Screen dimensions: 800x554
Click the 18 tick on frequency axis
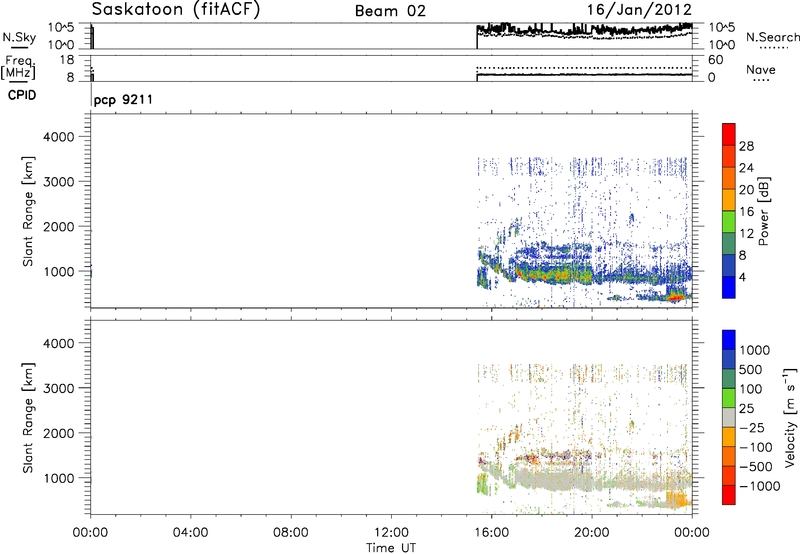[67, 60]
